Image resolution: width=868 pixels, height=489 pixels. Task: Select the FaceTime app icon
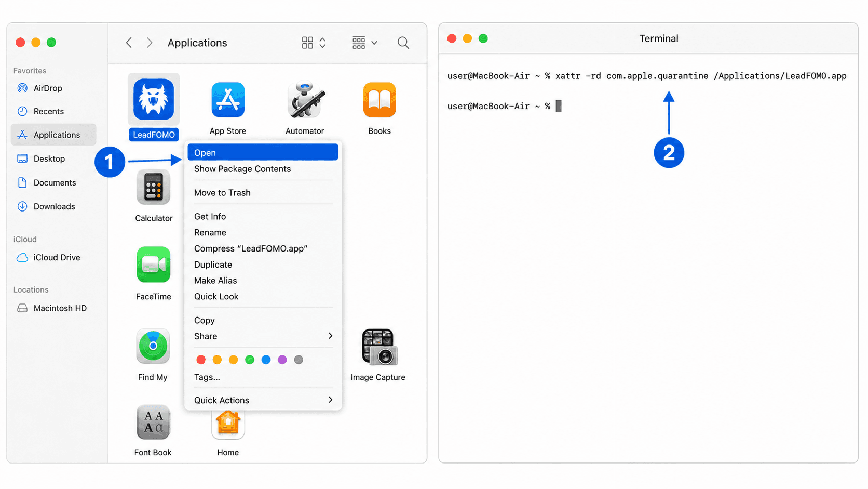click(154, 265)
